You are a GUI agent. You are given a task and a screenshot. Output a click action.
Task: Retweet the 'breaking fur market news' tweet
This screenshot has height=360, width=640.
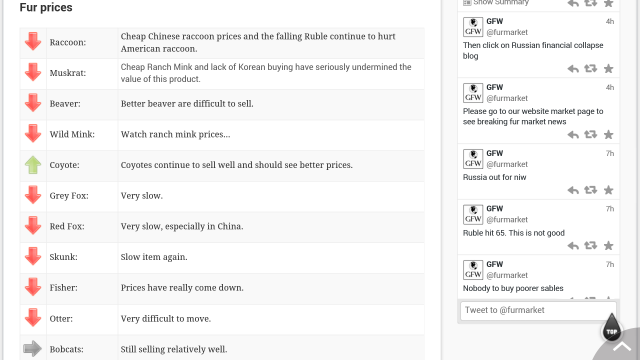tap(591, 134)
